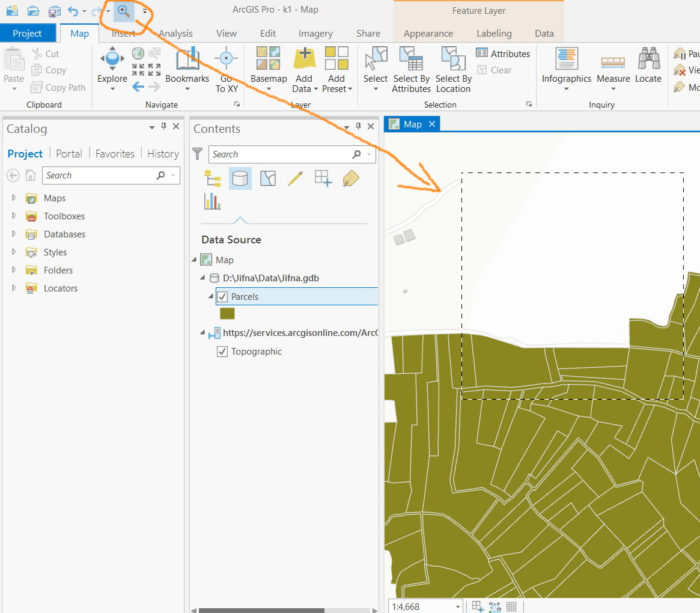Switch Contents to List By Selection
The height and width of the screenshot is (613, 700).
[268, 178]
